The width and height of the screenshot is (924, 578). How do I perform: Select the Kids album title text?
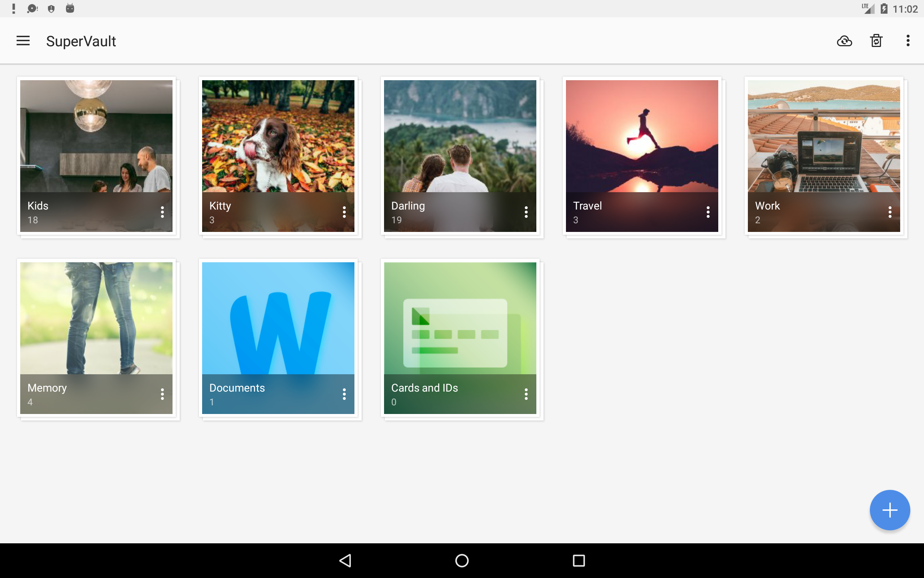[x=38, y=206]
